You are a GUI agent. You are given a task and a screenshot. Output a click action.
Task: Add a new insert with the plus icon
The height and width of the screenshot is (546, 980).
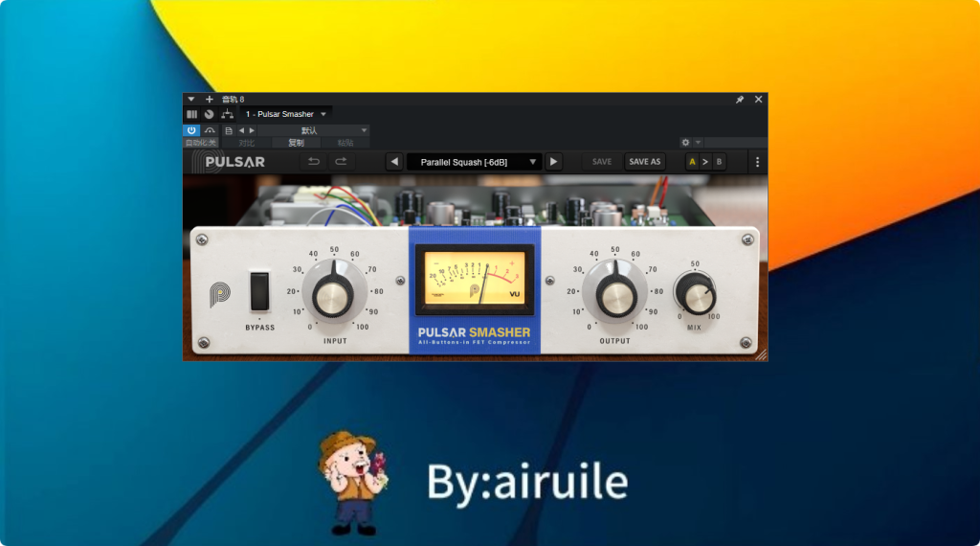[x=210, y=99]
